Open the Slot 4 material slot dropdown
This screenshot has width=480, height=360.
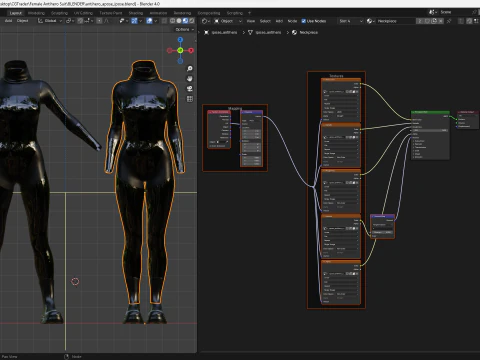click(350, 21)
